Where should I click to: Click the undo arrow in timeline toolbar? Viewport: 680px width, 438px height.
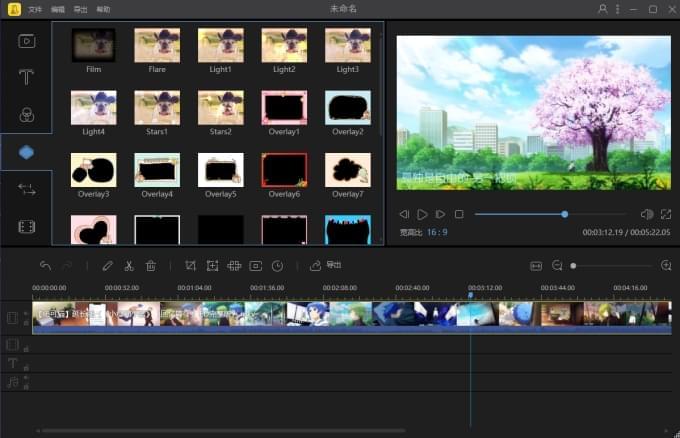pos(45,265)
